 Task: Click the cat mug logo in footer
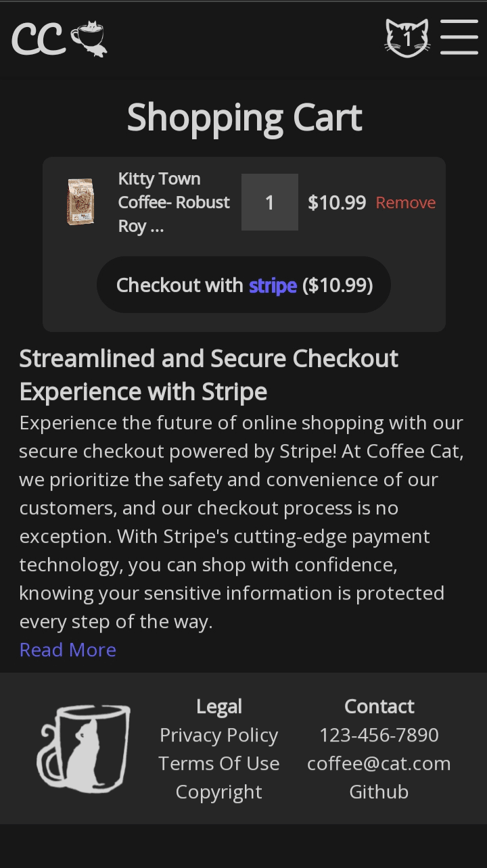point(83,748)
